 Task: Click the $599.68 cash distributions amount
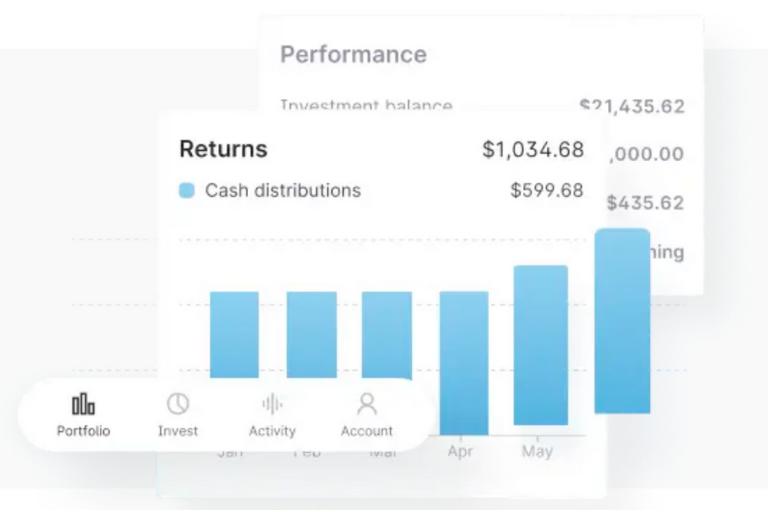(x=547, y=190)
